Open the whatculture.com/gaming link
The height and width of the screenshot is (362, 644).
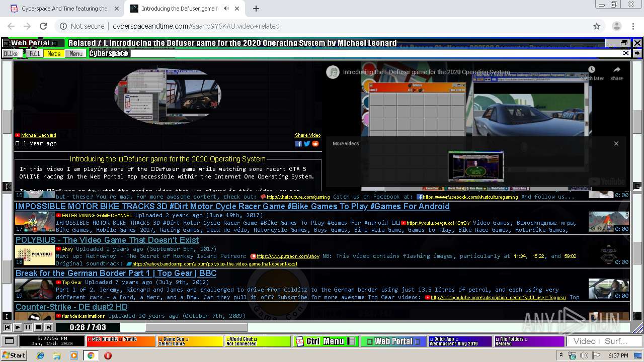point(298,197)
